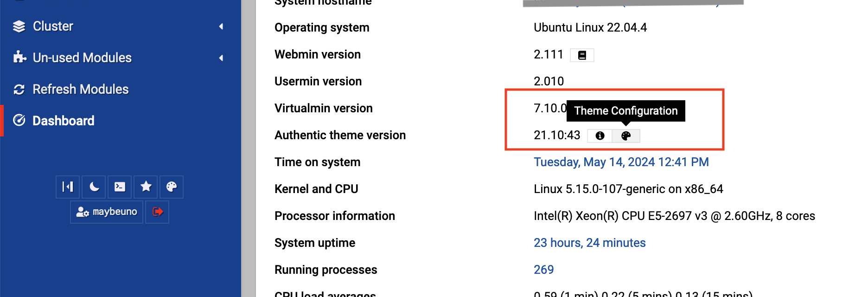This screenshot has height=297, width=868.
Task: Click the Time on system date link
Action: pyautogui.click(x=621, y=162)
